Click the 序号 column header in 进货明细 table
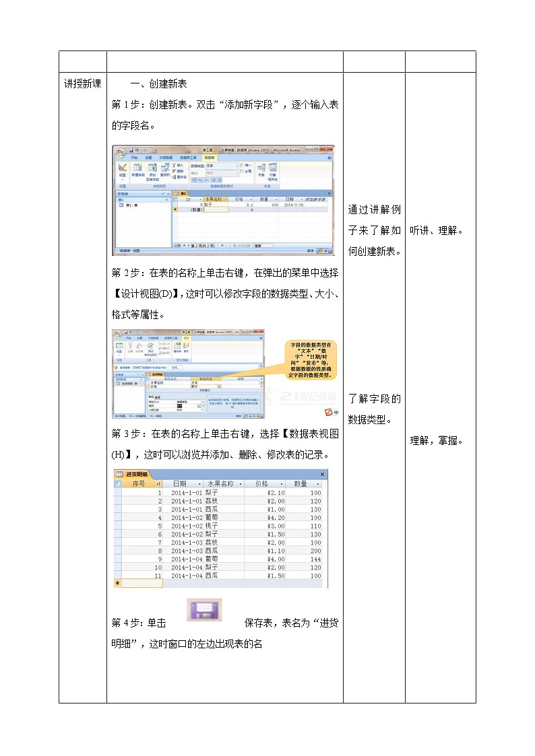 tap(142, 483)
